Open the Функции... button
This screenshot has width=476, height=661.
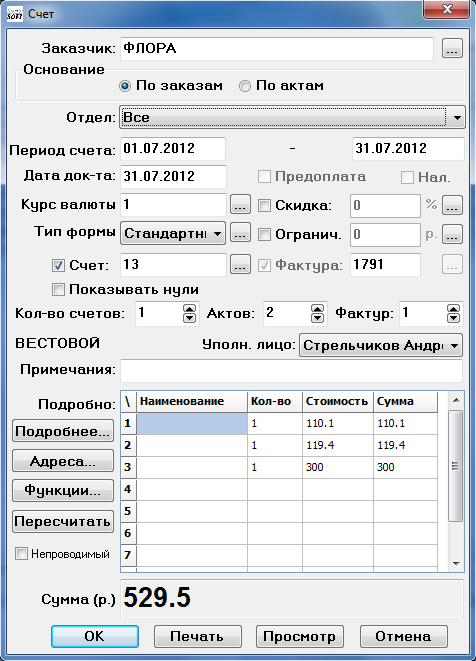tap(63, 491)
